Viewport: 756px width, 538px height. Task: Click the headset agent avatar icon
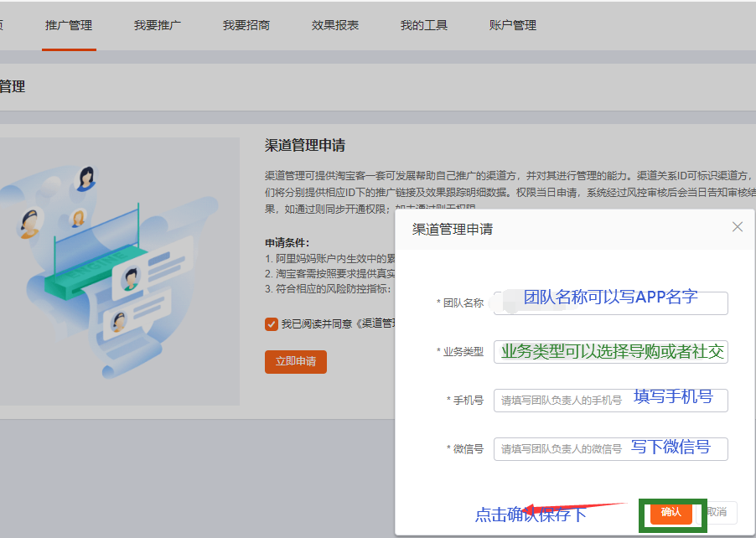click(x=30, y=224)
